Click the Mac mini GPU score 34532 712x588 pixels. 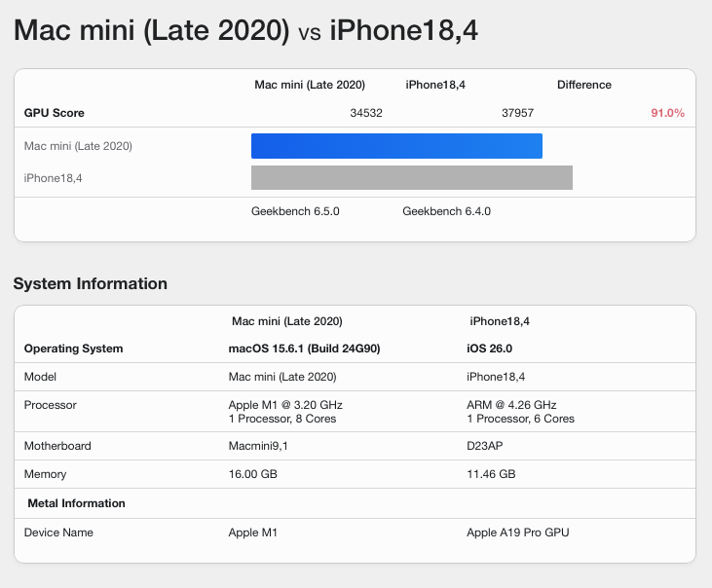click(x=366, y=113)
